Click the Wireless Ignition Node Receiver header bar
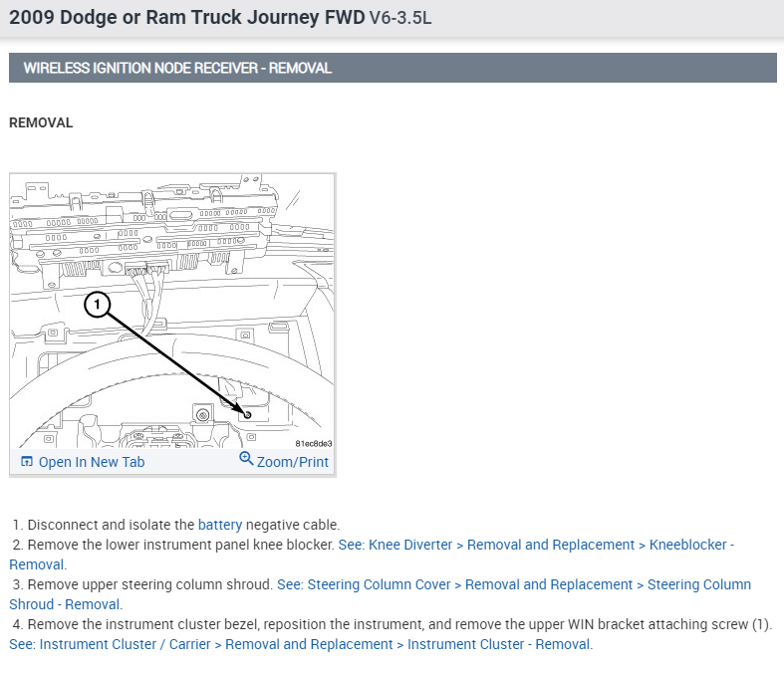 392,68
